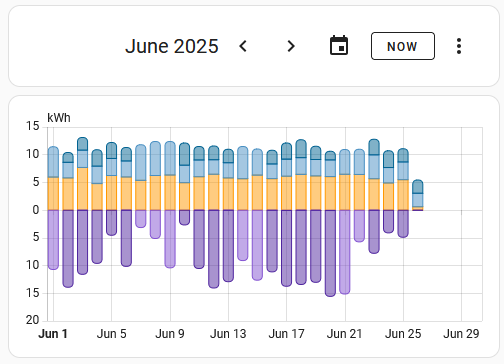Click the Jun 25 axis label
This screenshot has width=504, height=364.
(x=403, y=334)
